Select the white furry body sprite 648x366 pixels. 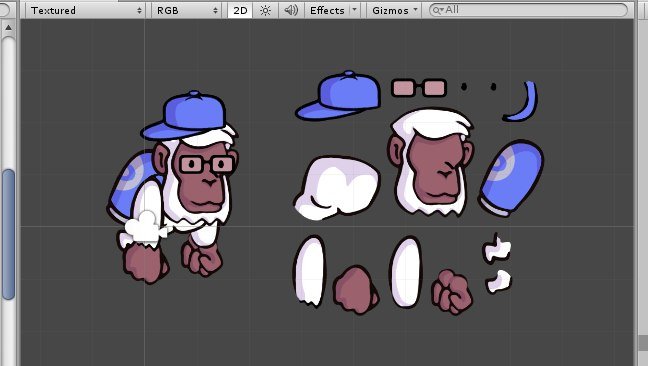coord(337,188)
